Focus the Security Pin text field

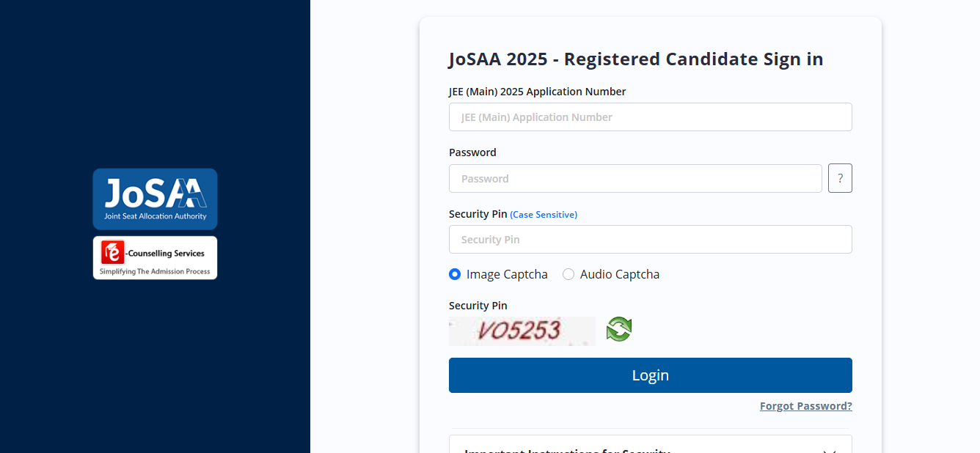tap(650, 240)
